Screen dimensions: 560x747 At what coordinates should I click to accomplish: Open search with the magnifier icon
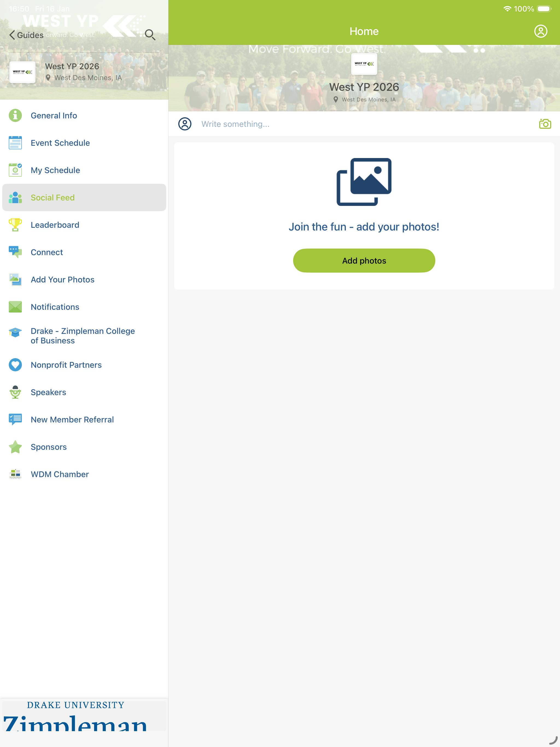(x=150, y=35)
